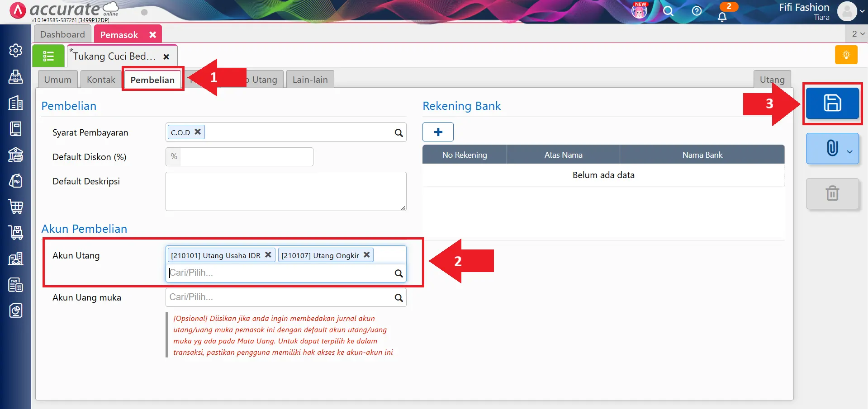
Task: Remove the Utang Ongkir account tag
Action: 366,255
